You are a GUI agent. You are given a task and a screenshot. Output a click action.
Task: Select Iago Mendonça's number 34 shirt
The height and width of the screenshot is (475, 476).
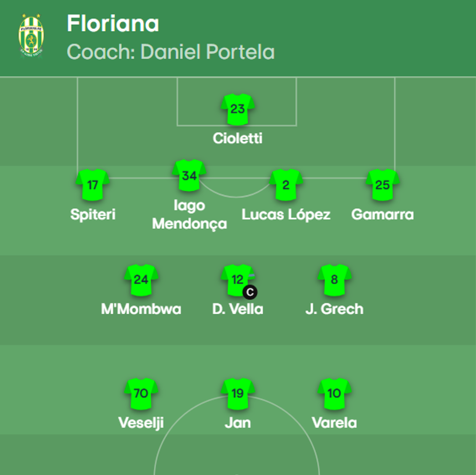tap(189, 176)
